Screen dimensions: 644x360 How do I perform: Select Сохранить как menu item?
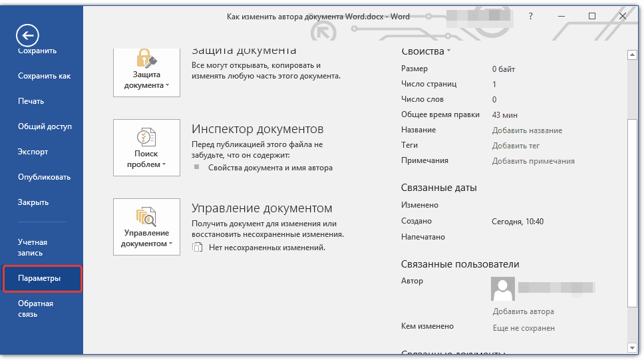tap(44, 76)
